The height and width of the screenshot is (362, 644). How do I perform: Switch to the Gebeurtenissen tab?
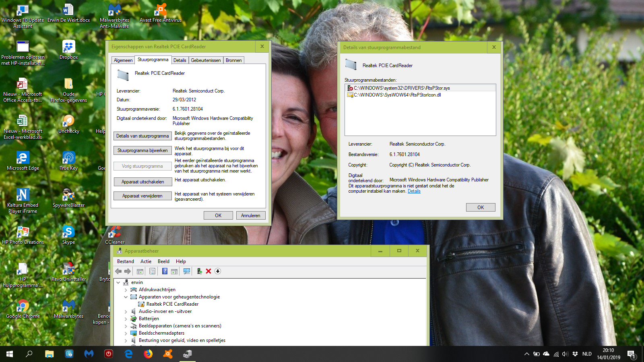(206, 60)
